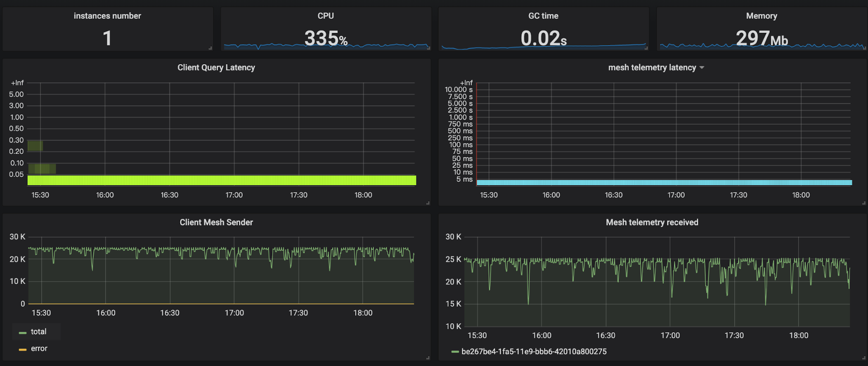The width and height of the screenshot is (868, 366).
Task: Click the bright green Client Query Latency heatmap band
Action: coord(221,180)
